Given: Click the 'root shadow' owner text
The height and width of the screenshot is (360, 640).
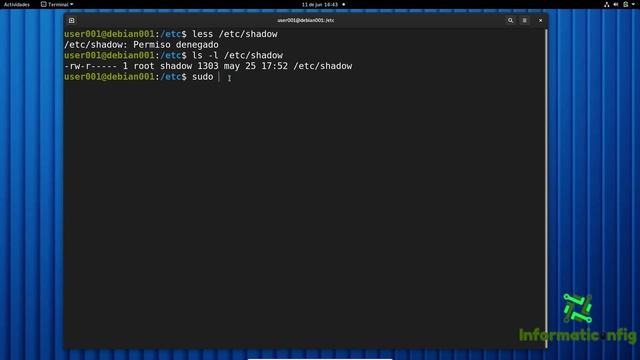Looking at the screenshot, I should [x=163, y=66].
